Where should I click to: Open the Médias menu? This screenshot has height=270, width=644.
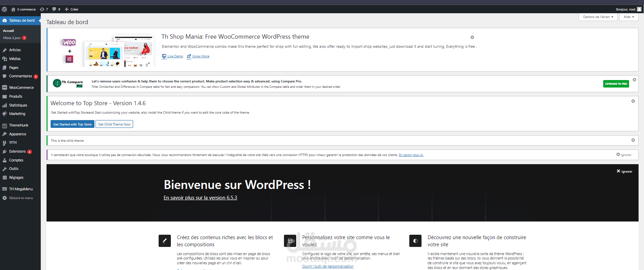[x=20, y=59]
